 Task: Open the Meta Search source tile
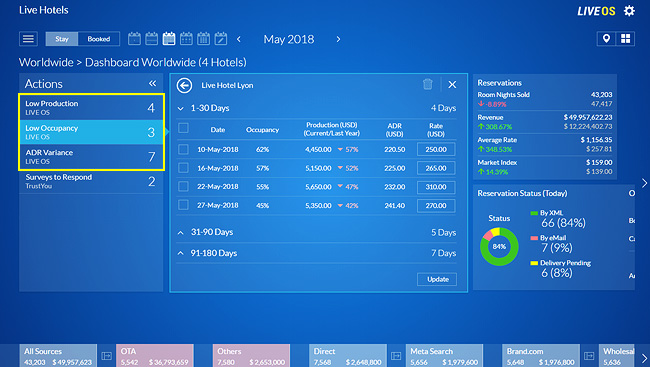[444, 356]
